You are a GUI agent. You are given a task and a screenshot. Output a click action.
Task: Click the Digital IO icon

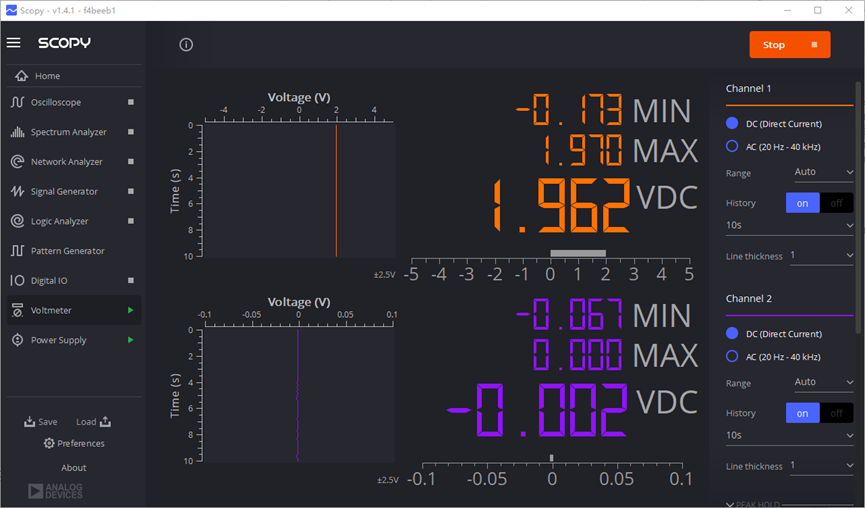pyautogui.click(x=18, y=281)
